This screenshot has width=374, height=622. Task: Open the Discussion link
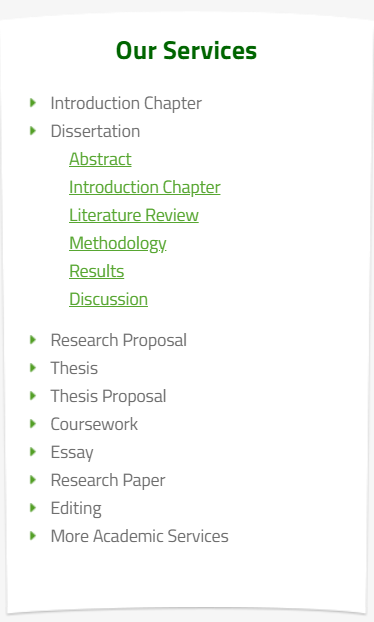coord(109,299)
